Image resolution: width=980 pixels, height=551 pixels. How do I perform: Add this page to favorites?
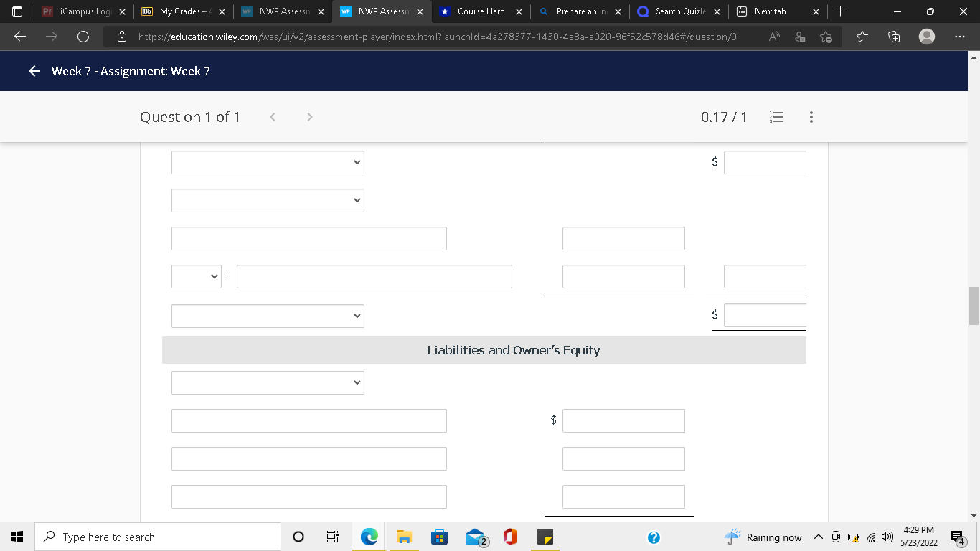pos(826,36)
